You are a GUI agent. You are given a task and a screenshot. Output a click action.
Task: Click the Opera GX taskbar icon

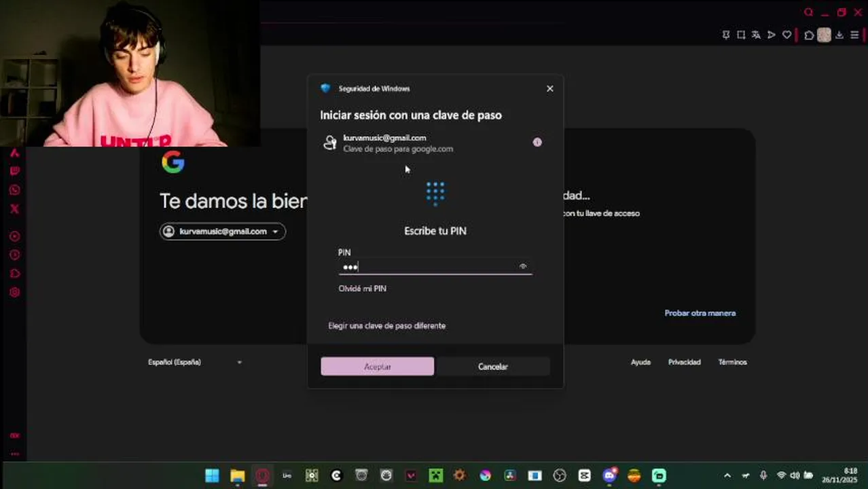click(x=262, y=475)
